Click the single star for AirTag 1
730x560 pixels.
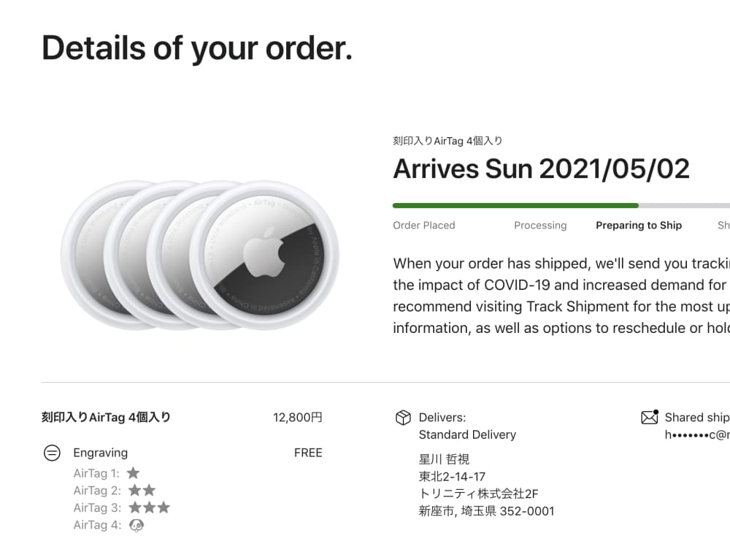click(x=133, y=473)
